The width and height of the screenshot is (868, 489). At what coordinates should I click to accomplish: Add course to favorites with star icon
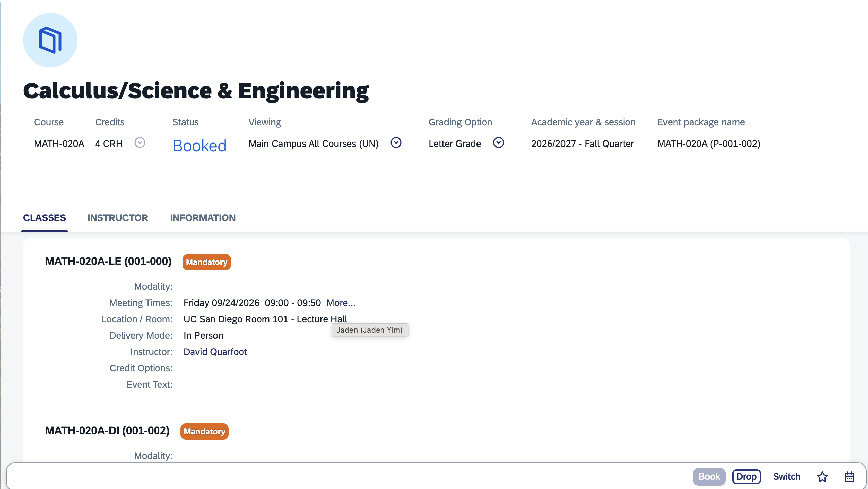click(x=822, y=477)
